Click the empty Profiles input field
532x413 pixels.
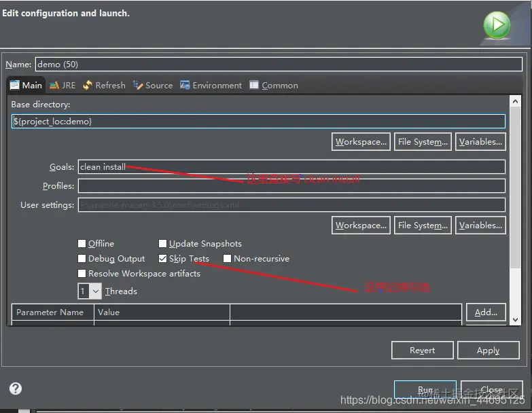coord(291,186)
